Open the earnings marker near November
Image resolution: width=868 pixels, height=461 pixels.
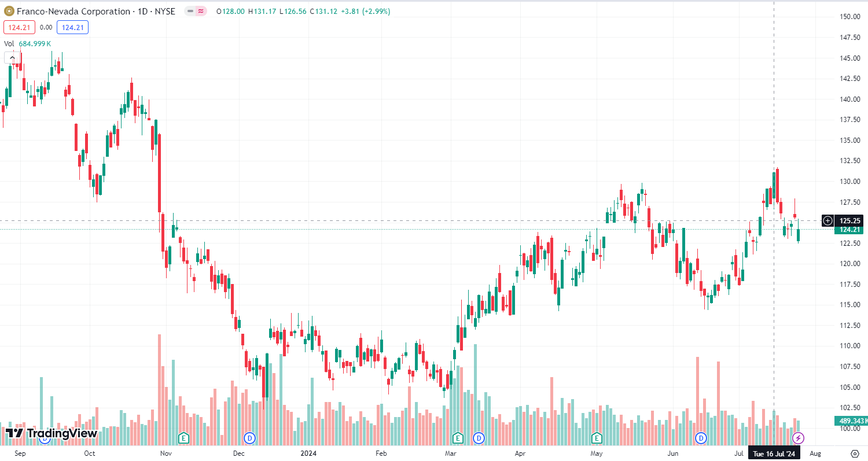(184, 438)
